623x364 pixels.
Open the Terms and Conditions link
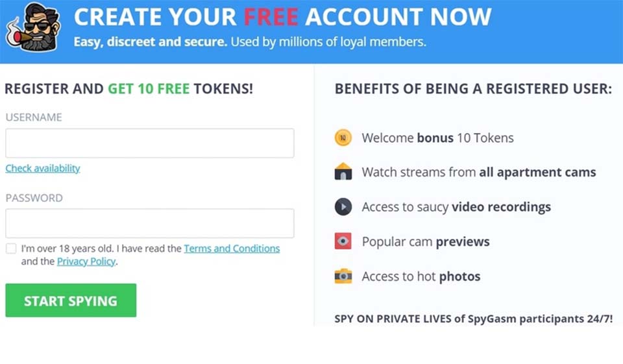point(232,249)
